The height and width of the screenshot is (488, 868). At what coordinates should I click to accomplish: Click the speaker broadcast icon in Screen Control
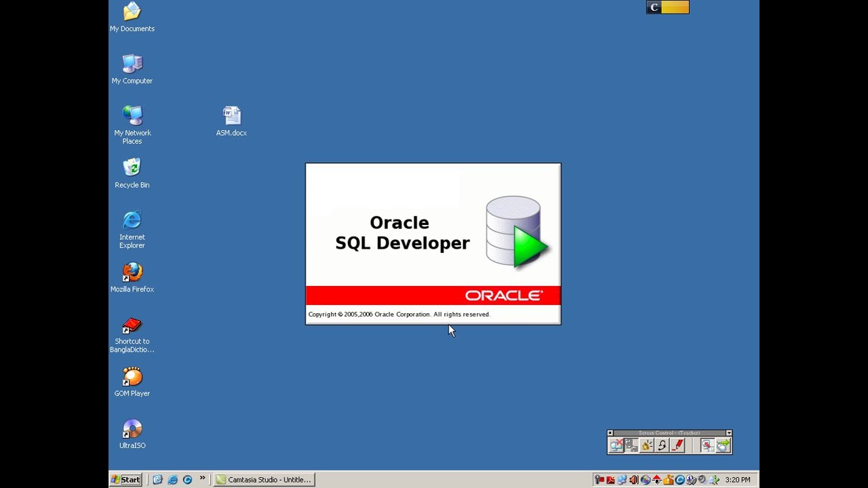coord(647,445)
